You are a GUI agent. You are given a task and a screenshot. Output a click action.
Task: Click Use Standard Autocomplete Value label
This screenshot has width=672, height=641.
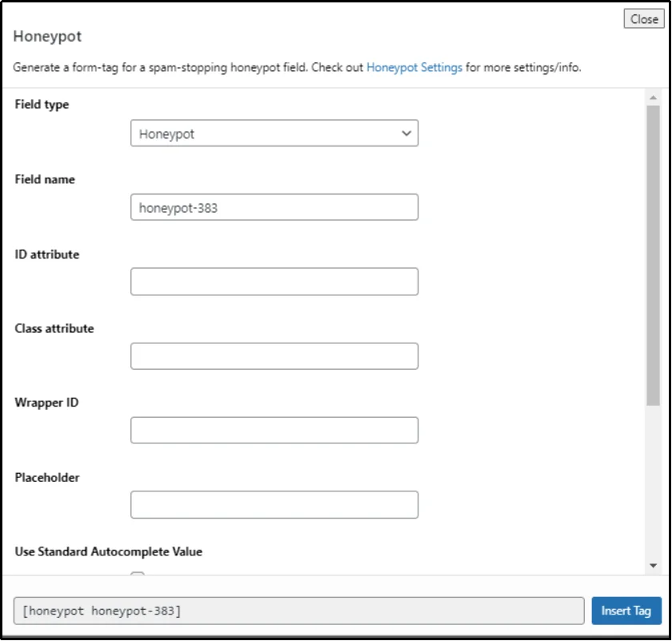tap(108, 551)
